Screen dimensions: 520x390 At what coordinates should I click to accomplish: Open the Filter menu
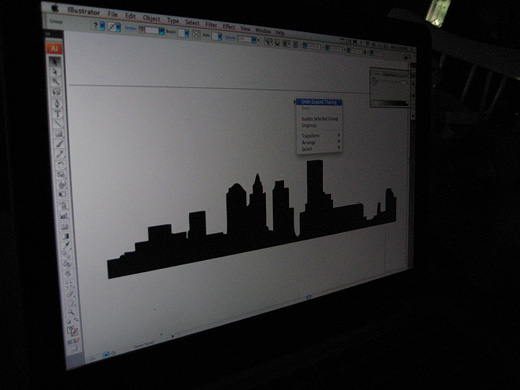(211, 25)
